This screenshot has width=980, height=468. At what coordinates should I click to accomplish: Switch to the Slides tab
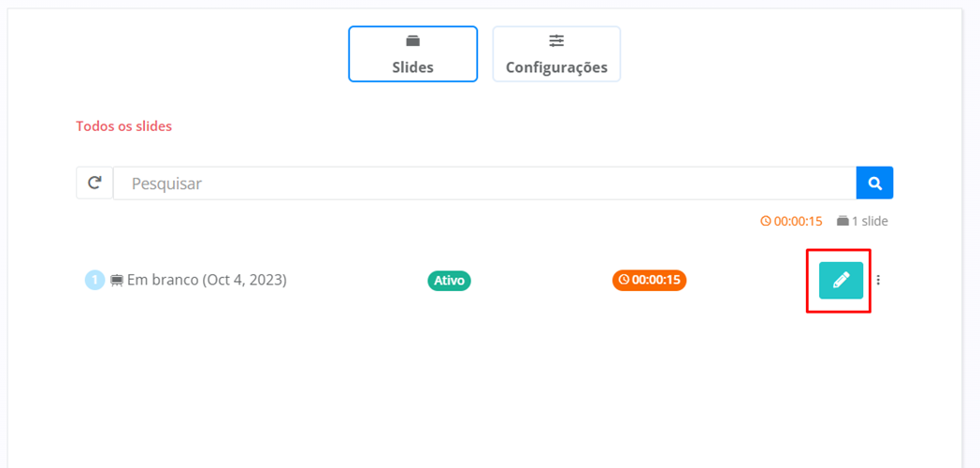pyautogui.click(x=412, y=54)
